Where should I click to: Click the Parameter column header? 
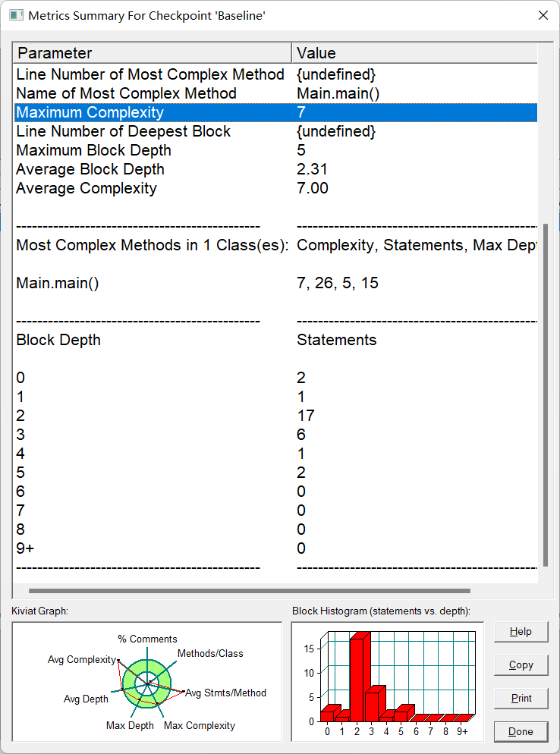pos(152,53)
